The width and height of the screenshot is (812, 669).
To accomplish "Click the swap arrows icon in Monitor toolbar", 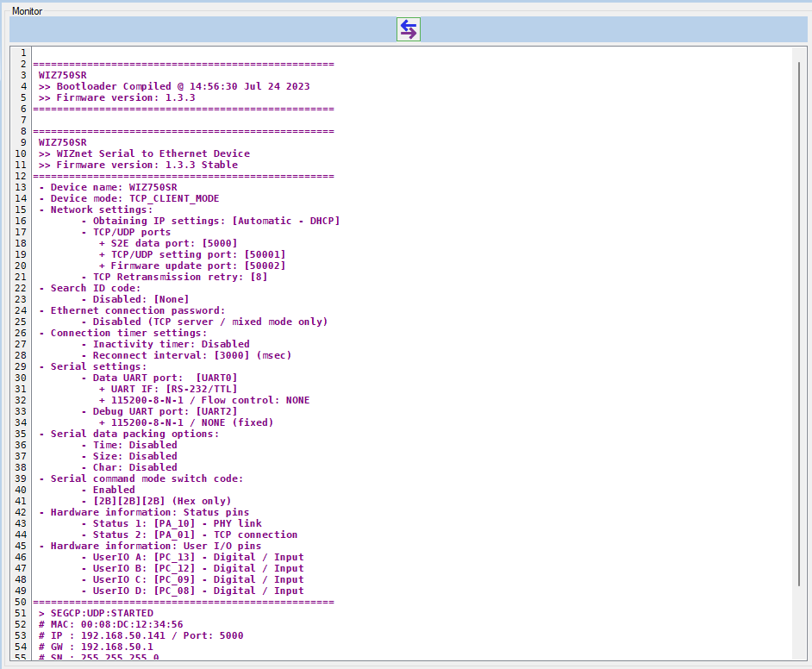I will tap(408, 29).
